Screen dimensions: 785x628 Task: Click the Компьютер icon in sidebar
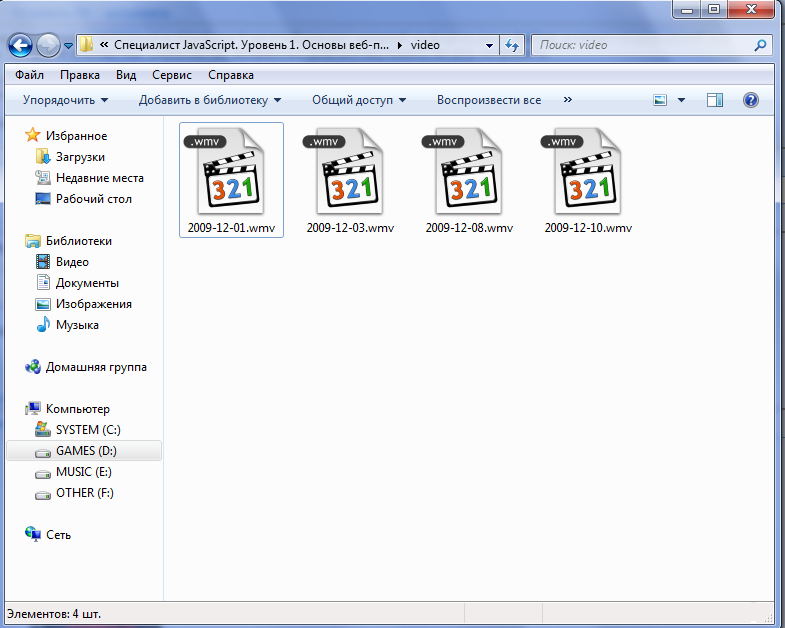33,409
